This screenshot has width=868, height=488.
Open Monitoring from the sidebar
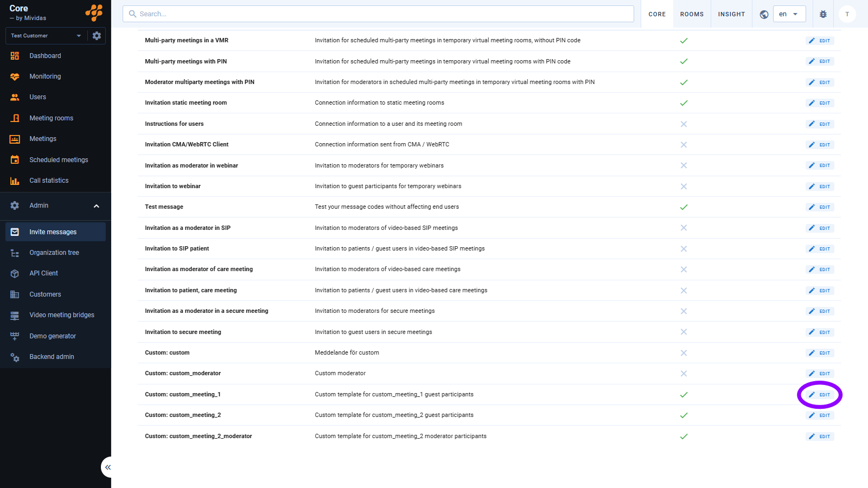[45, 76]
